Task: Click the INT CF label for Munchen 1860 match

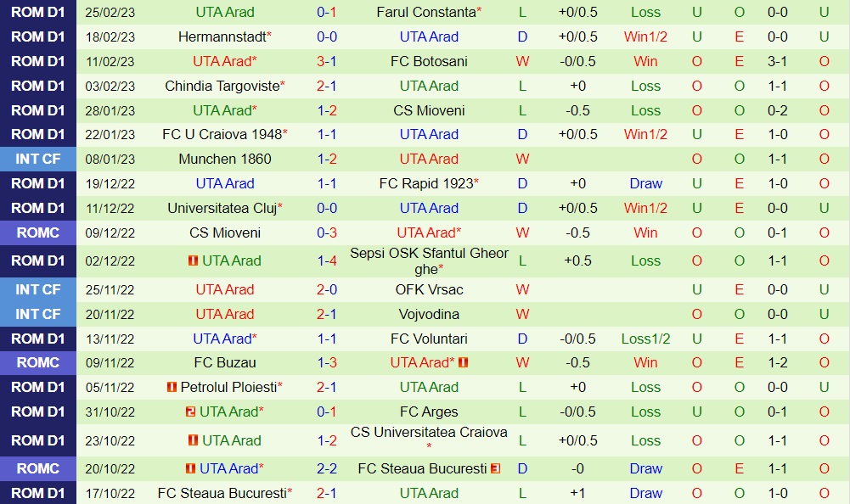Action: click(x=38, y=159)
